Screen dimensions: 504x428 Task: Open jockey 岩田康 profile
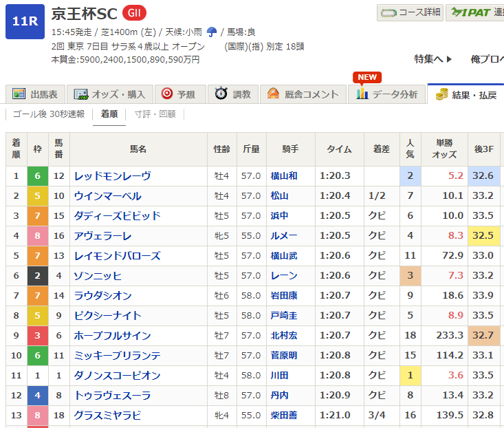pos(284,295)
